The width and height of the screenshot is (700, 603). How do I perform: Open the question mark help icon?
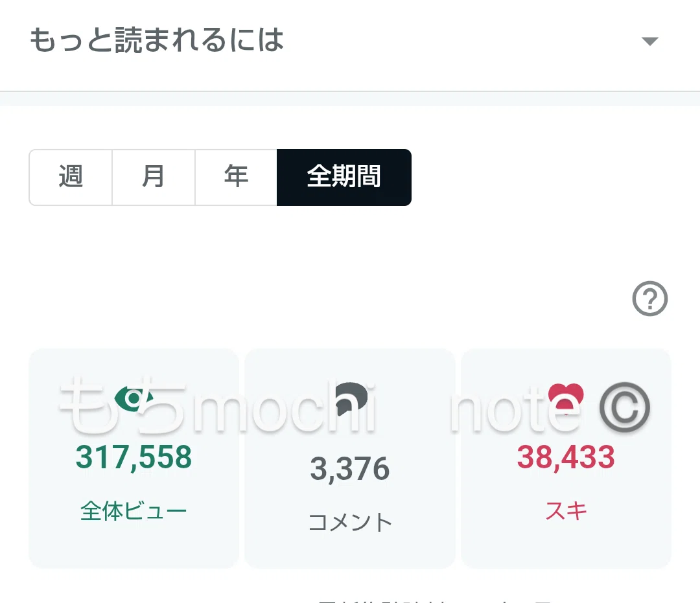click(649, 299)
